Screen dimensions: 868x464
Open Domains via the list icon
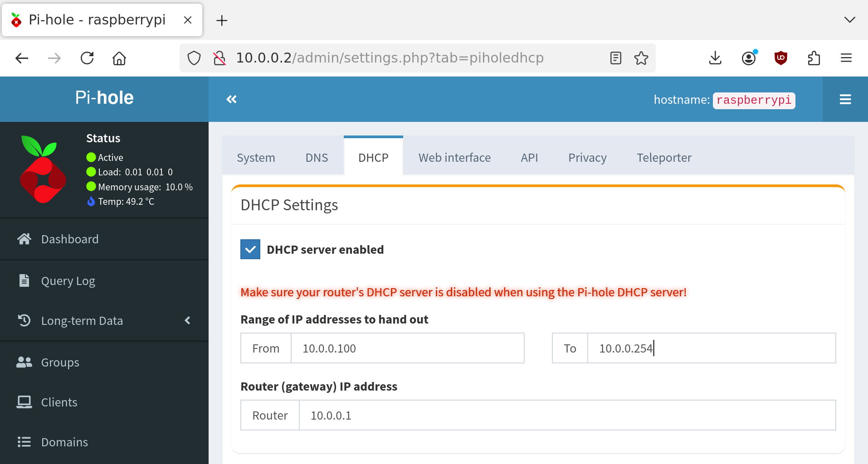(x=24, y=442)
